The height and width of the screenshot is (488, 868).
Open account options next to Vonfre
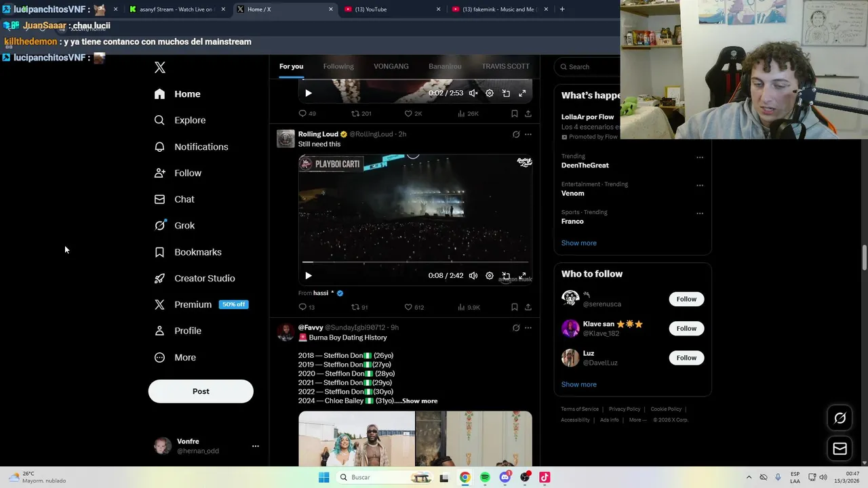[x=256, y=446]
